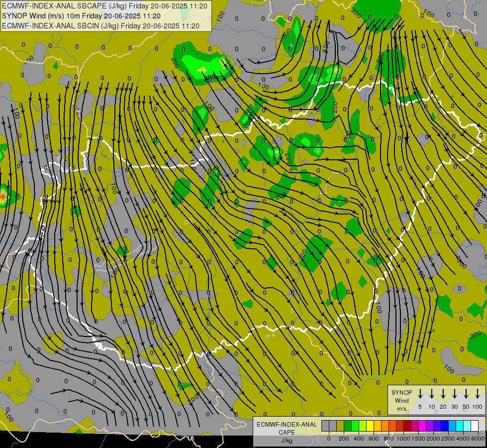Pick the lime yellow-green swatch in CAPE legend
The width and height of the screenshot is (487, 448).
click(x=363, y=426)
